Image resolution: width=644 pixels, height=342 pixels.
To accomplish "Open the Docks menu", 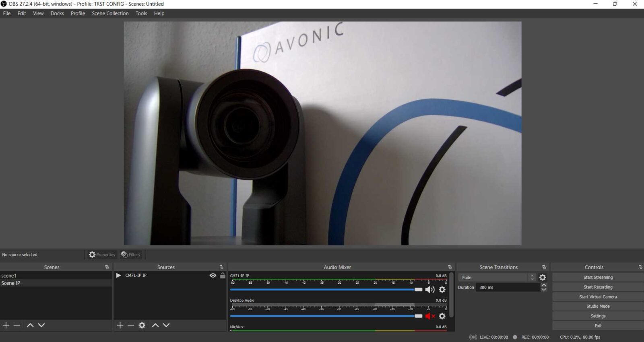I will coord(57,13).
